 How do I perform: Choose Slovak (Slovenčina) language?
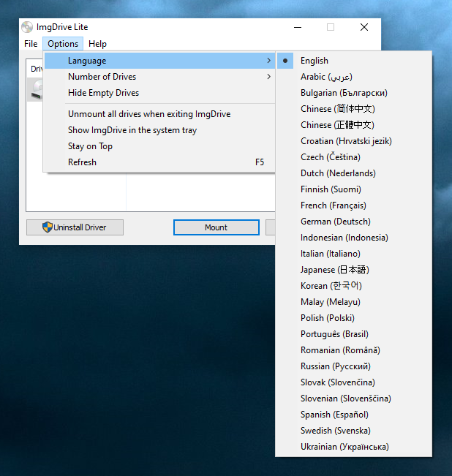coord(354,382)
